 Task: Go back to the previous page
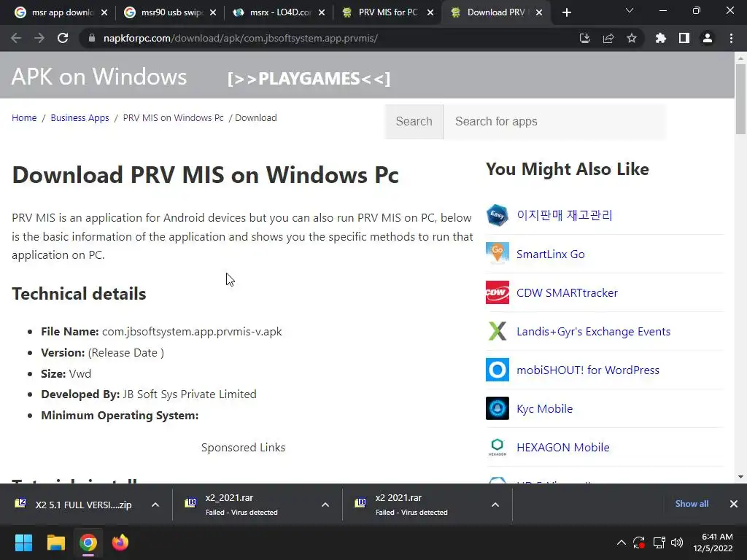pyautogui.click(x=16, y=38)
